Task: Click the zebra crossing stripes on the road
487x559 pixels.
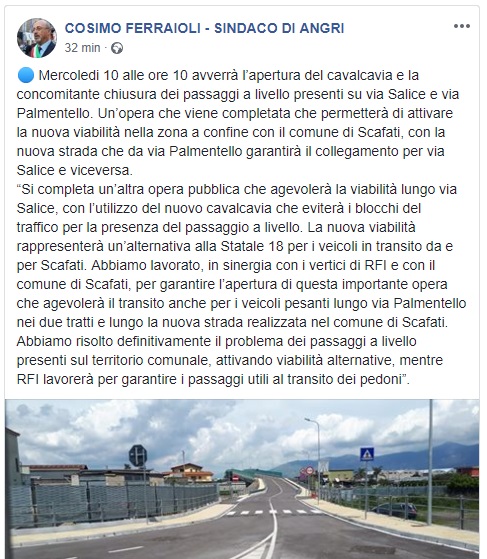Action: coord(273,512)
